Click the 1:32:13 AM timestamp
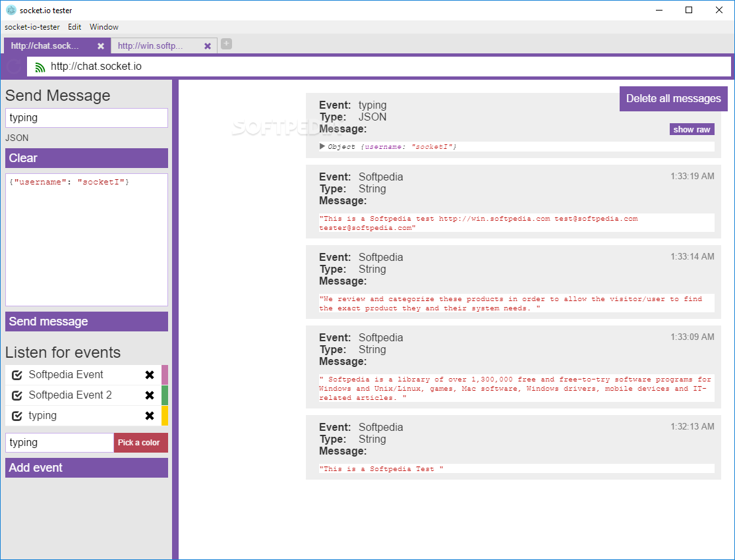Viewport: 735px width, 560px height. coord(692,426)
